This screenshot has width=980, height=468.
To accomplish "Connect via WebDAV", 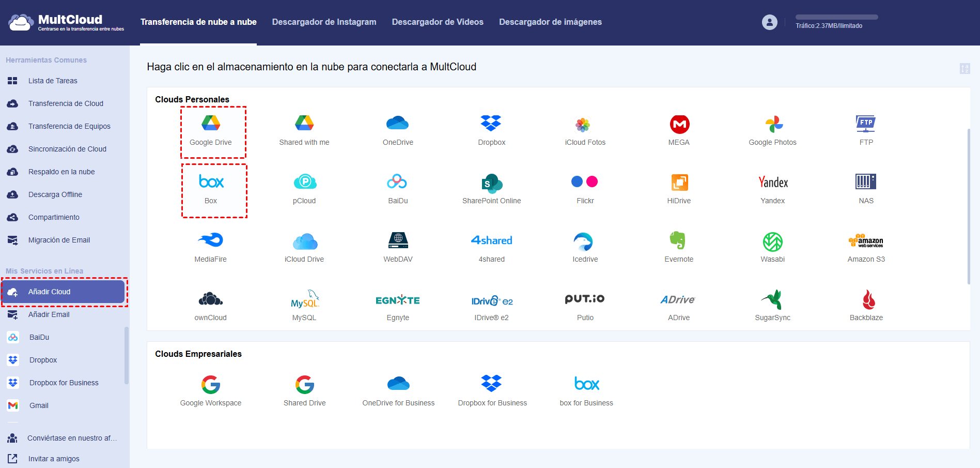I will coord(398,248).
